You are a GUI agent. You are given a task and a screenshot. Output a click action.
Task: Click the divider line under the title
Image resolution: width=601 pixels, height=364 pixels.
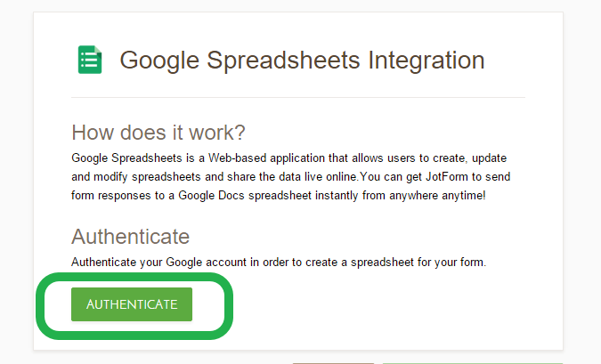tap(298, 97)
